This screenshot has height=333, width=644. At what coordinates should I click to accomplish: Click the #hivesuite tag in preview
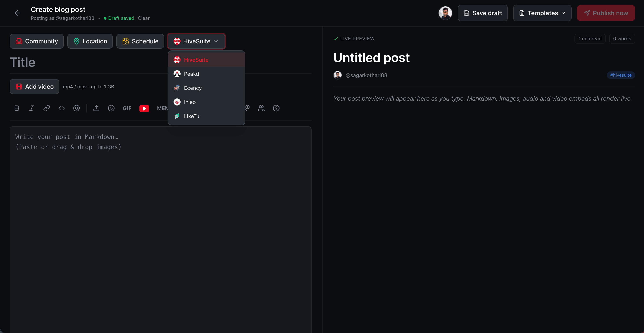tap(621, 75)
